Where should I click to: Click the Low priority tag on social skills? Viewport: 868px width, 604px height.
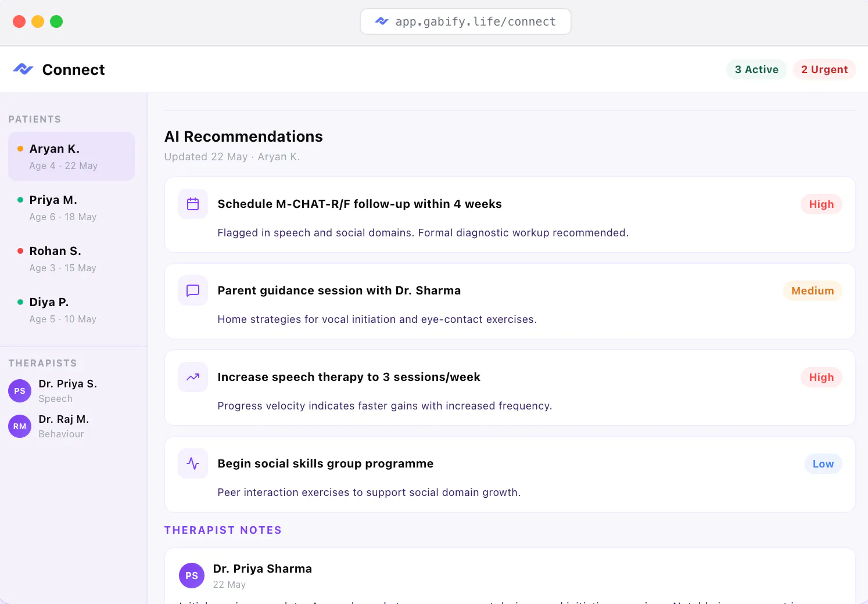pyautogui.click(x=823, y=464)
